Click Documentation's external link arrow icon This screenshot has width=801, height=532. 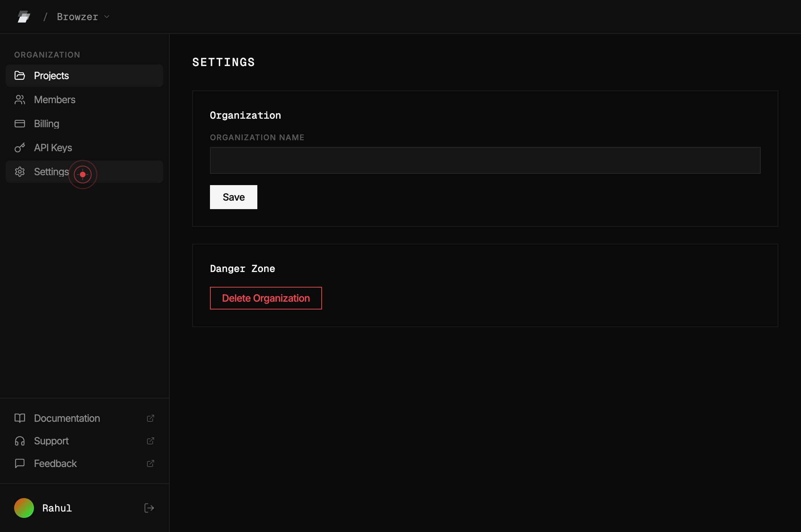tap(151, 418)
